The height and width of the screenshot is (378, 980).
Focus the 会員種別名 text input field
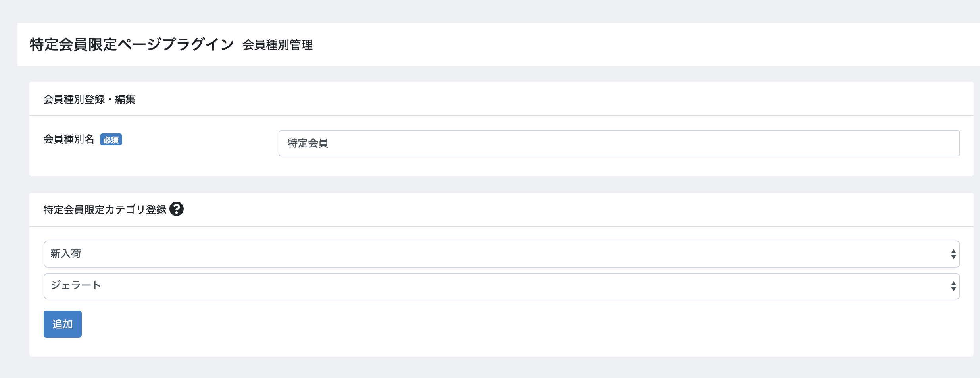coord(619,143)
